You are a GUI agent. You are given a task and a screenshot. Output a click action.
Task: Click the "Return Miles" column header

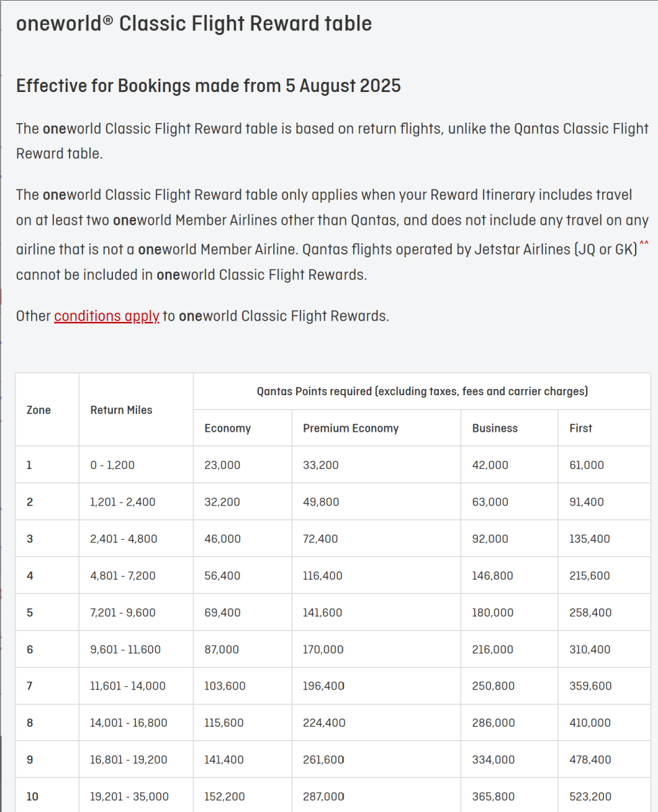[121, 409]
